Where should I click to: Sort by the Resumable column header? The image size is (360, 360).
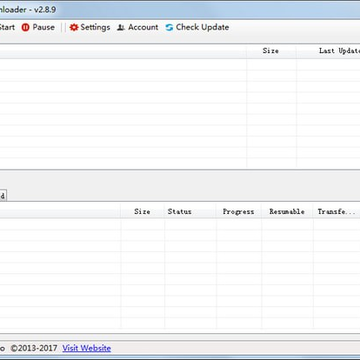tap(287, 212)
